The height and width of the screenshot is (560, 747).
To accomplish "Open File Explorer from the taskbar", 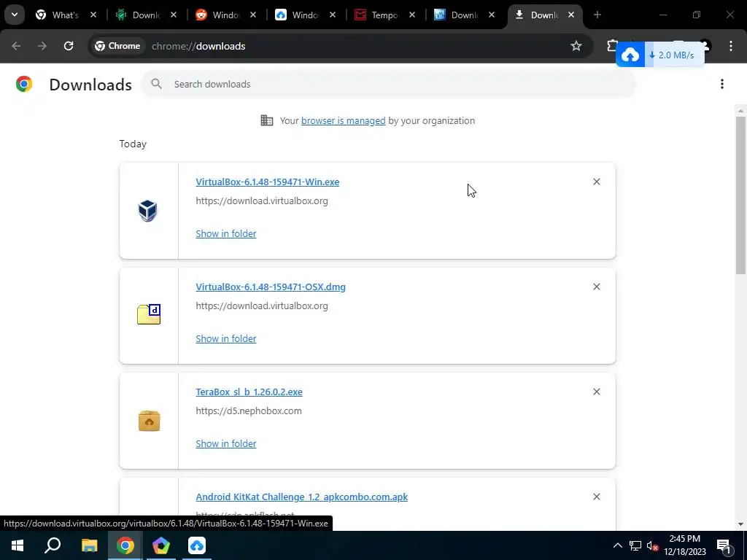I will [89, 545].
